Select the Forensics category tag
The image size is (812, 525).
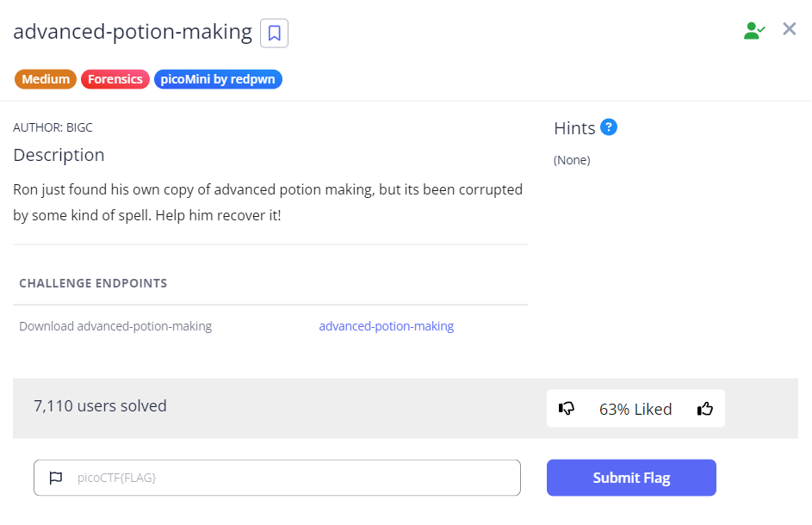(115, 79)
